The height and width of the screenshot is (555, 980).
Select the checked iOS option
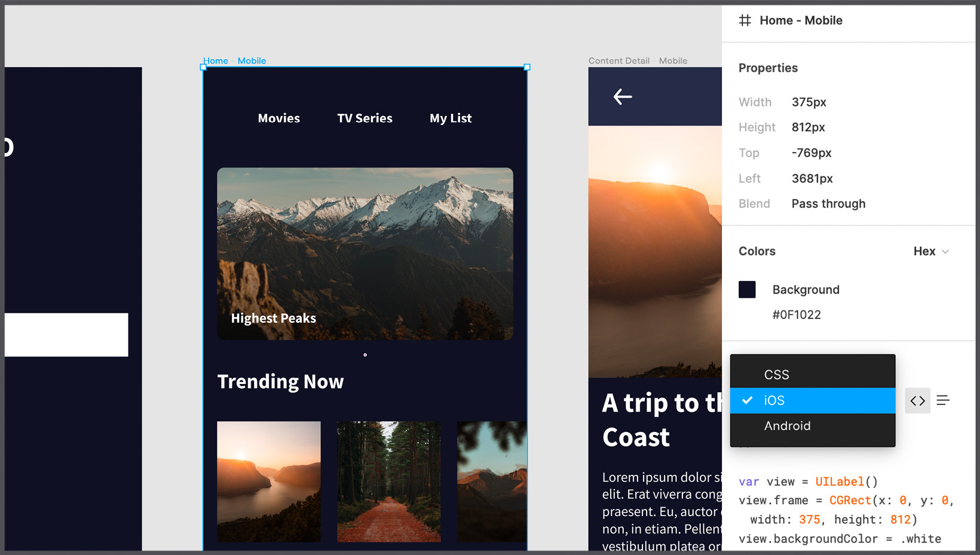point(812,401)
